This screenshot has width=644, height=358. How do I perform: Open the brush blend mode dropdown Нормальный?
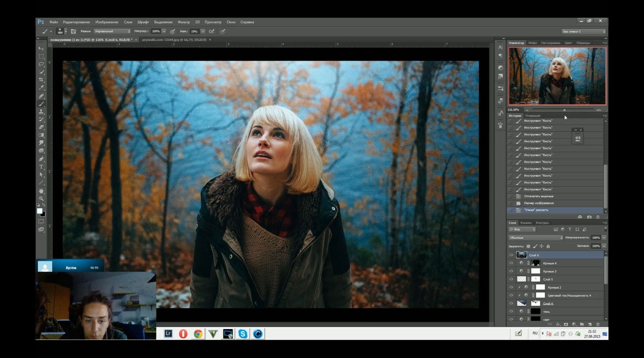pyautogui.click(x=112, y=31)
